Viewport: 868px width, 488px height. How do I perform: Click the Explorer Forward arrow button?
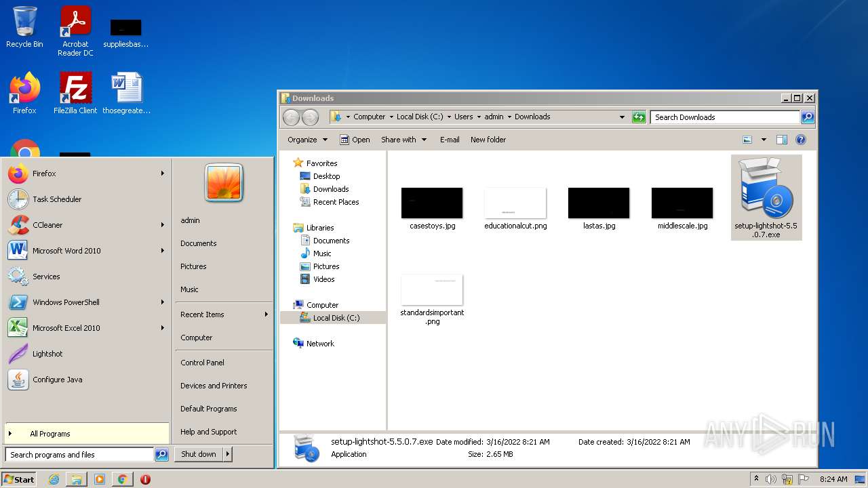pos(310,117)
